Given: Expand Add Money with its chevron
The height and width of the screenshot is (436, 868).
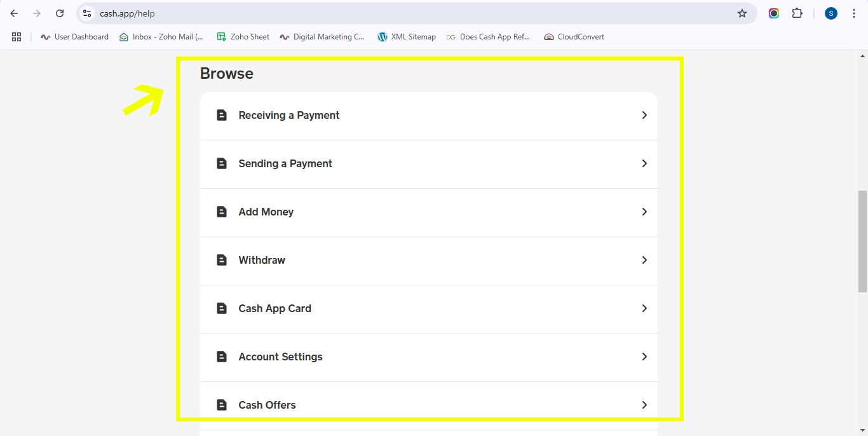Looking at the screenshot, I should coord(644,212).
